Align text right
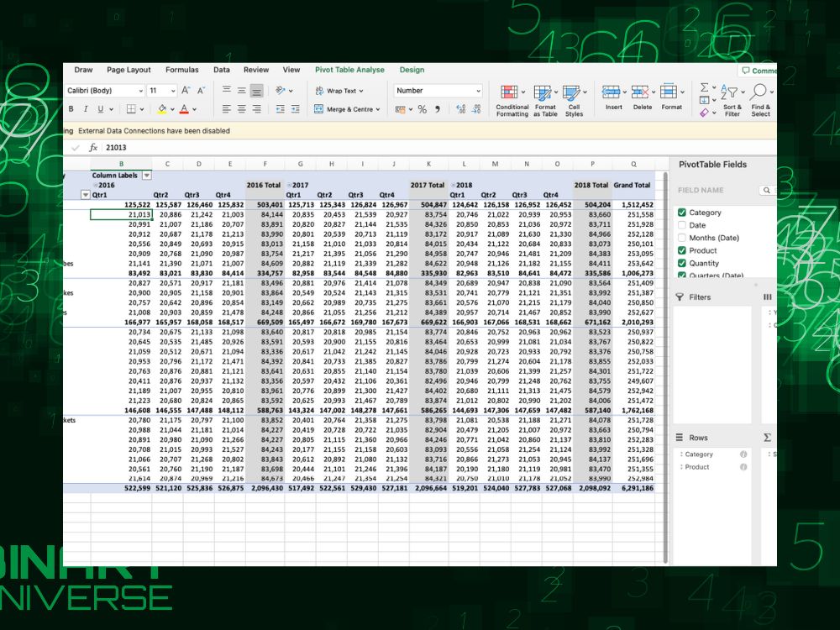The image size is (840, 630). pos(256,108)
